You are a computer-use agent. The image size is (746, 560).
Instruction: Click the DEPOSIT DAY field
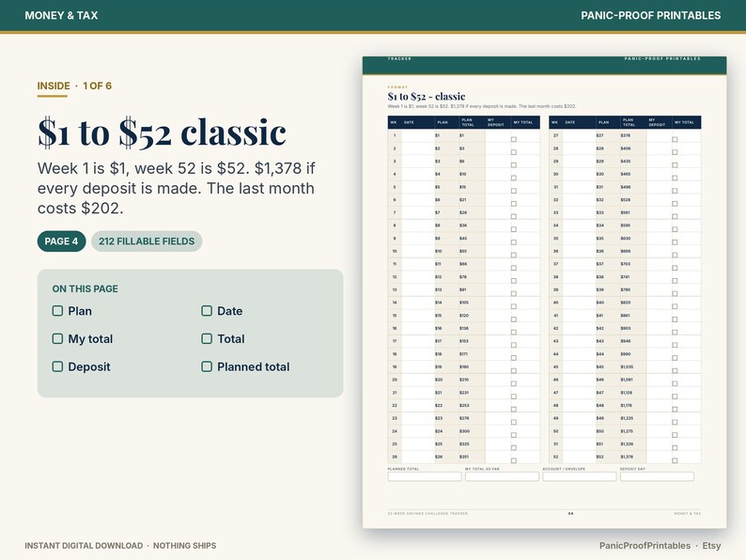(x=657, y=476)
